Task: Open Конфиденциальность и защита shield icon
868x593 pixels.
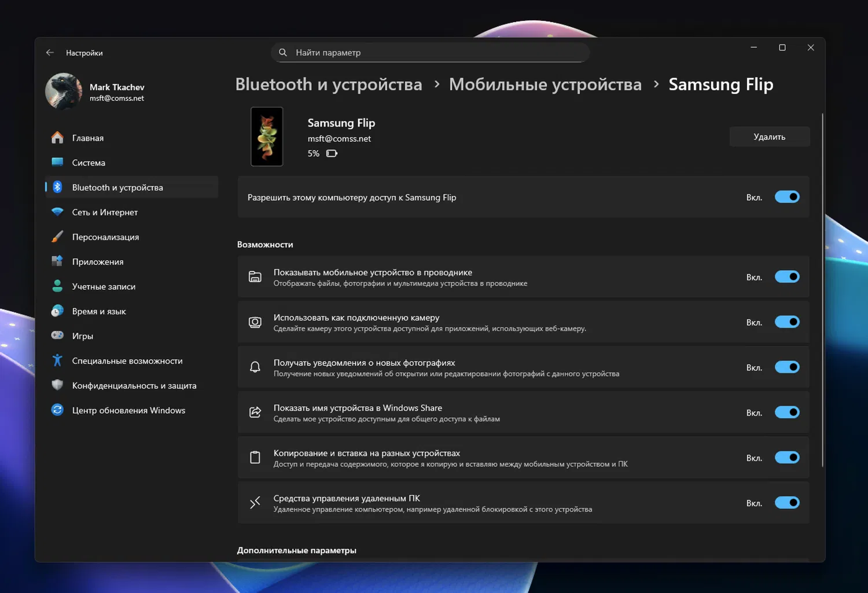Action: tap(57, 385)
